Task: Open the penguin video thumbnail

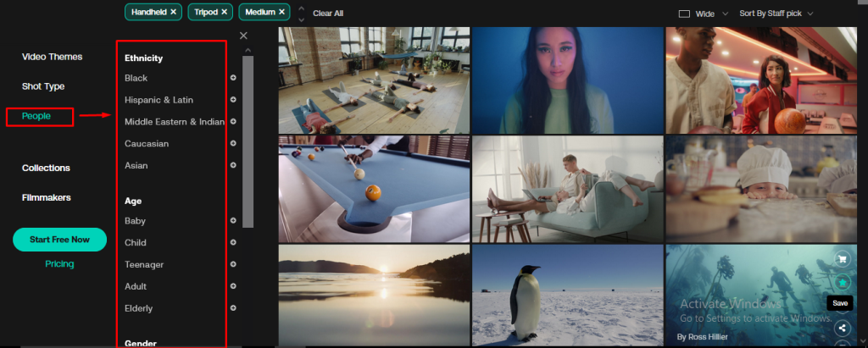Action: tap(567, 296)
